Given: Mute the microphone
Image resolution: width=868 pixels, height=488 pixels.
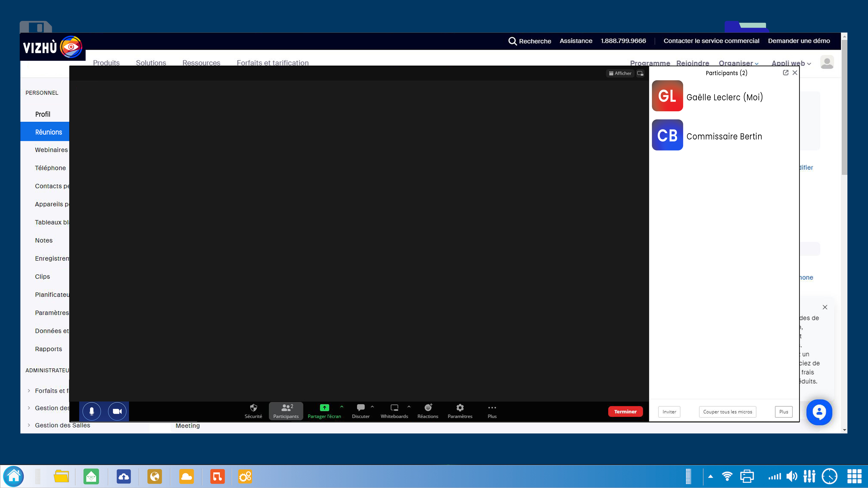Looking at the screenshot, I should pyautogui.click(x=92, y=411).
